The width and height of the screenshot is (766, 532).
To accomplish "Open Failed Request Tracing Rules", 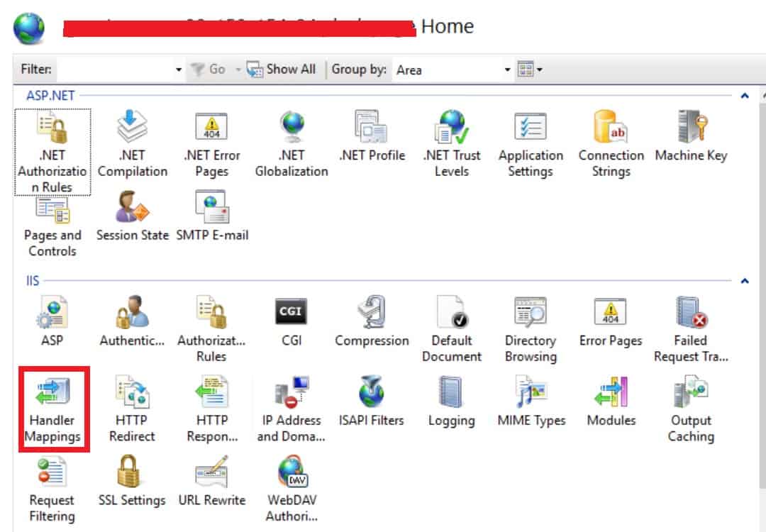I will tap(691, 328).
